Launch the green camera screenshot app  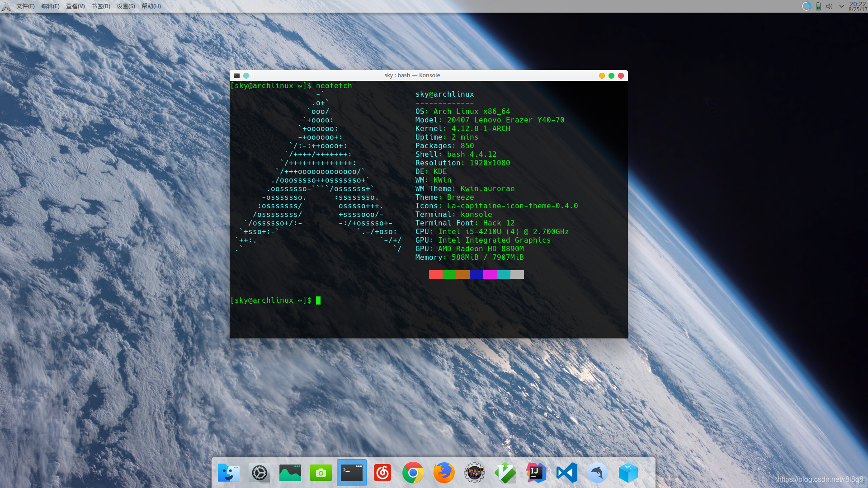click(321, 473)
